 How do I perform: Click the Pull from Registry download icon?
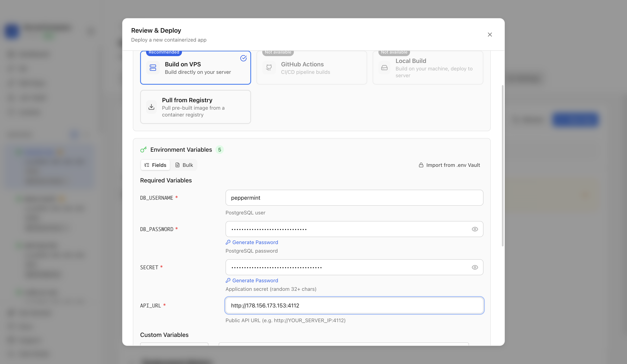pyautogui.click(x=151, y=107)
